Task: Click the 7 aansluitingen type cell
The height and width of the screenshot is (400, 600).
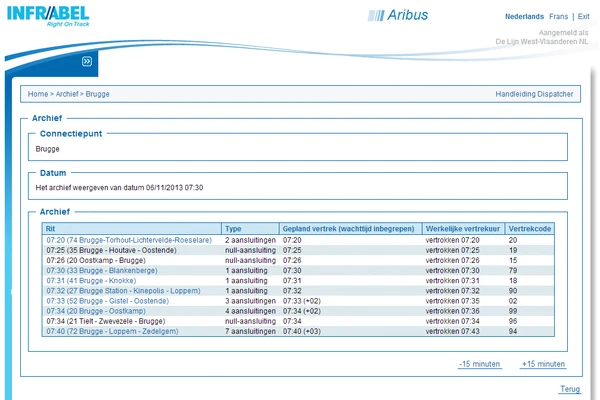Action: pos(250,331)
